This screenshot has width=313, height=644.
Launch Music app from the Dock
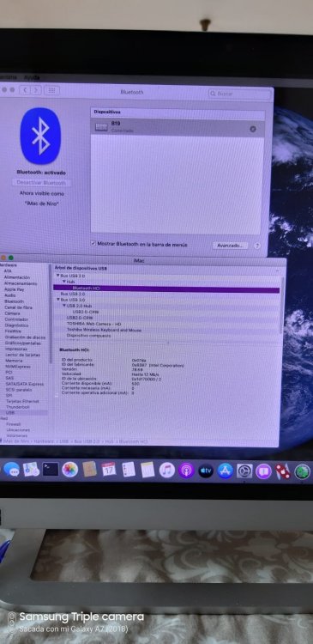pos(167,470)
